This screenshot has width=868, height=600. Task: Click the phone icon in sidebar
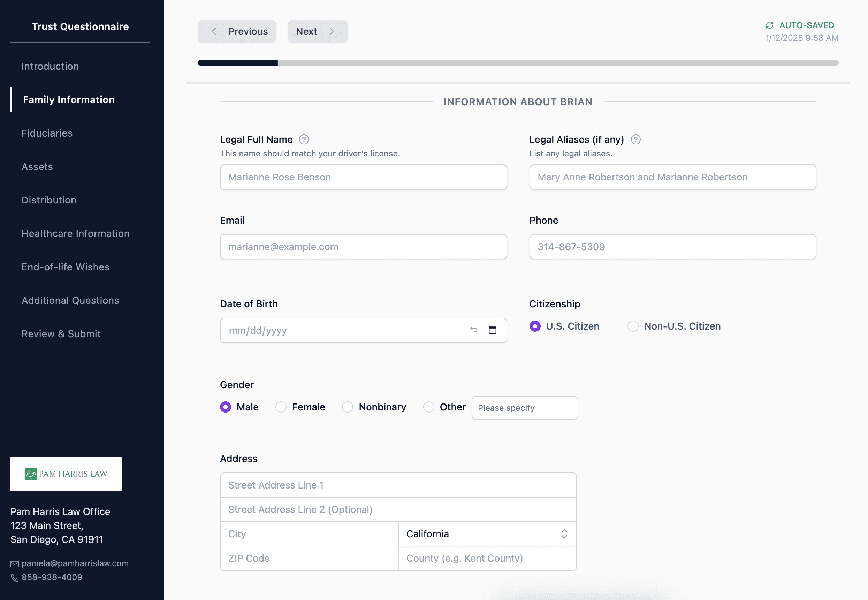[x=15, y=578]
